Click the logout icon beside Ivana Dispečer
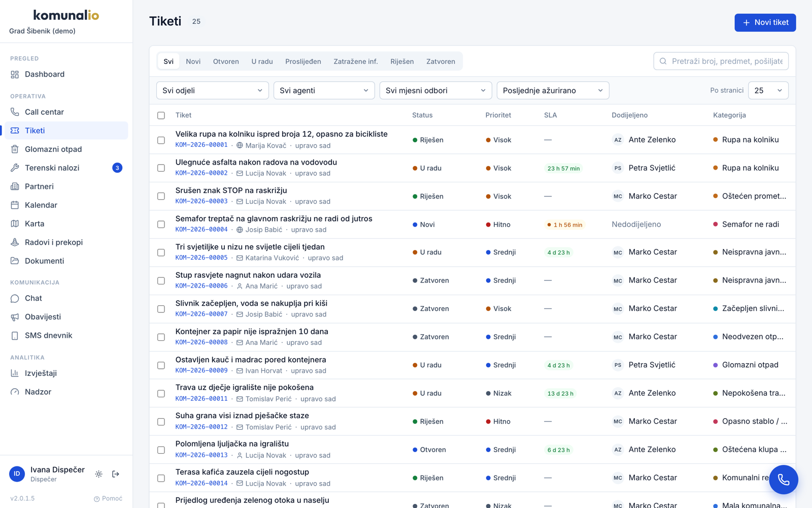Screen dimensions: 812x508 [116, 474]
